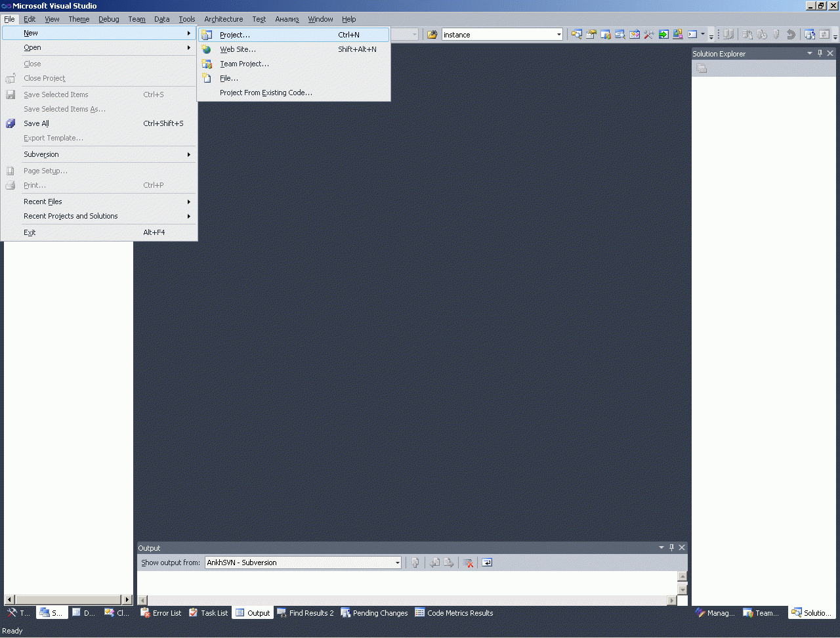Screen dimensions: 840x638
Task: Click Clear All icon in Output panel
Action: [468, 563]
